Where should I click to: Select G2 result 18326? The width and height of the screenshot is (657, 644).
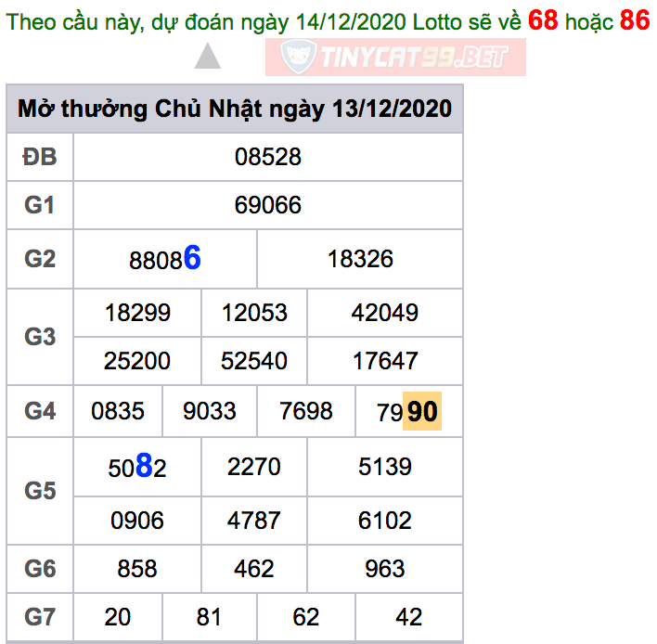360,259
